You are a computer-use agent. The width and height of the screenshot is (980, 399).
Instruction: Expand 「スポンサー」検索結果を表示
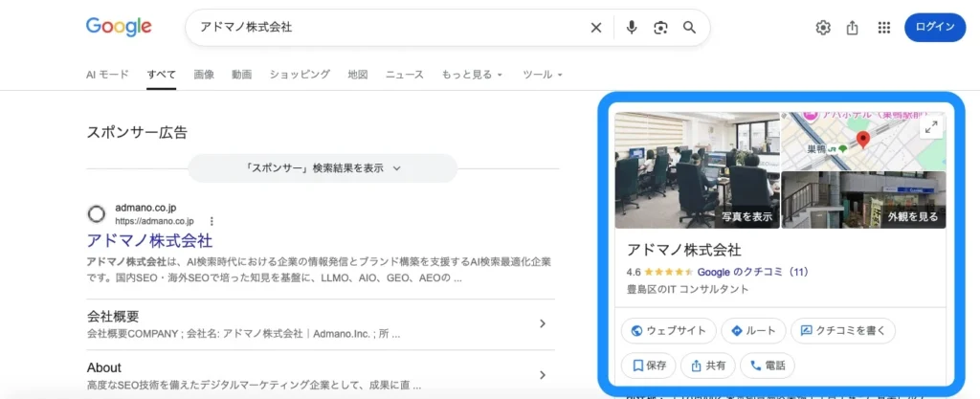pos(323,168)
